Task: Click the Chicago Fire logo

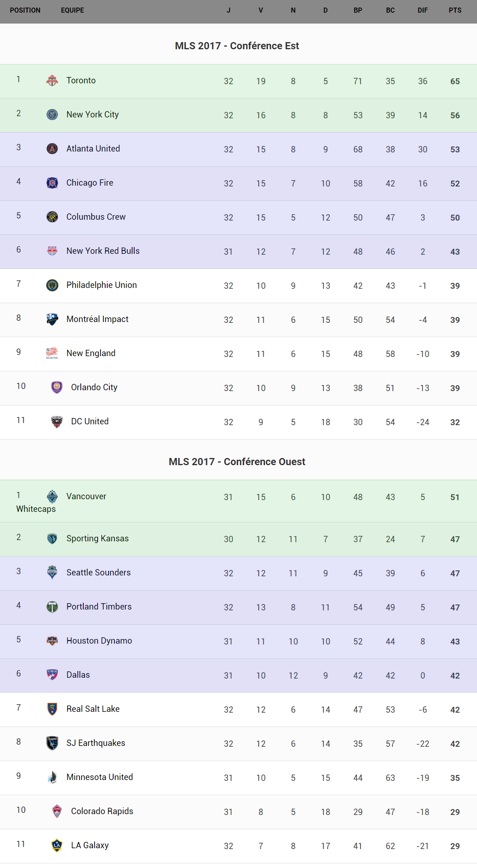Action: pyautogui.click(x=52, y=183)
